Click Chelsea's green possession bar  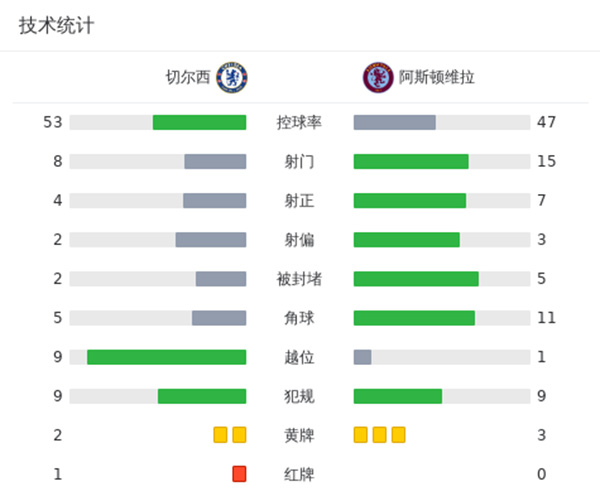pyautogui.click(x=199, y=122)
